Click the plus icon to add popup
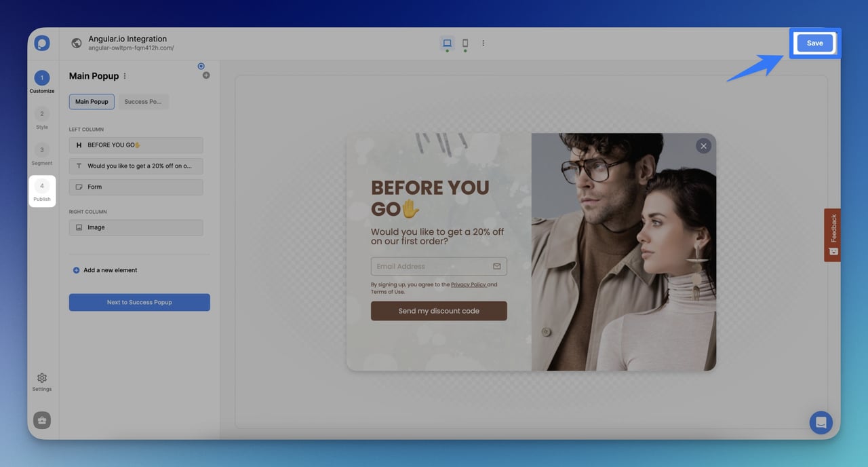 click(x=206, y=75)
